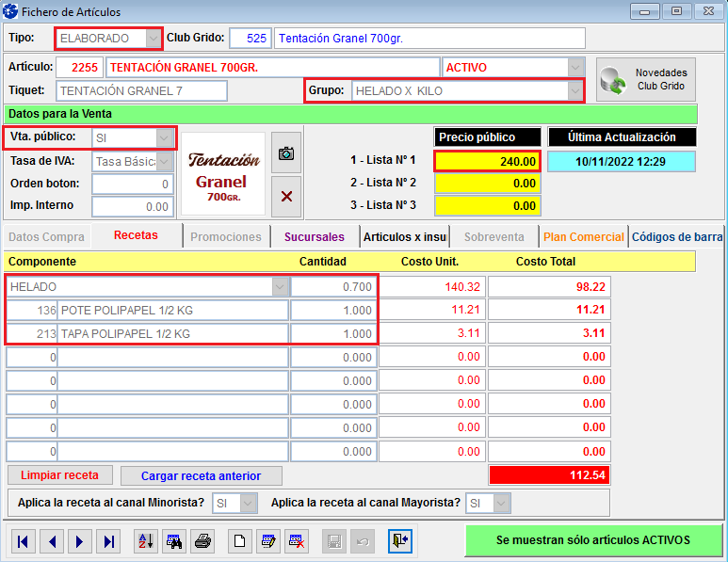The width and height of the screenshot is (728, 562).
Task: Exit using the door icon
Action: (x=401, y=541)
